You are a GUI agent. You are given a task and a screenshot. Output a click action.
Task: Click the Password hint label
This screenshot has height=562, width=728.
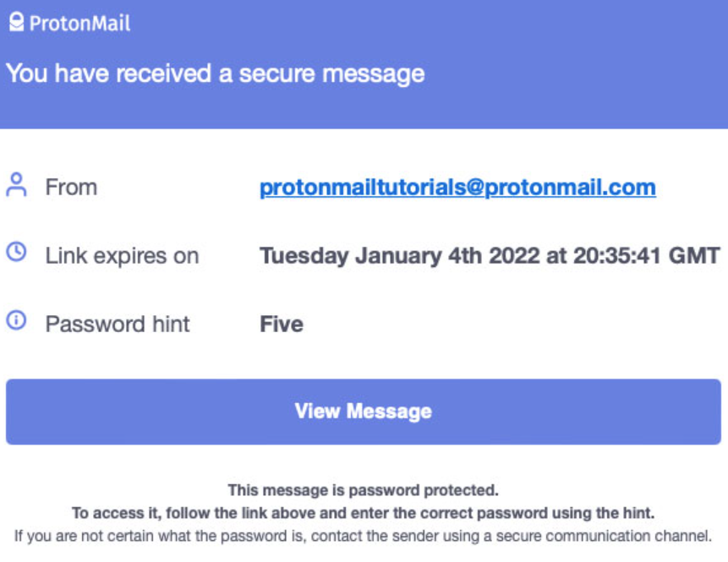118,324
